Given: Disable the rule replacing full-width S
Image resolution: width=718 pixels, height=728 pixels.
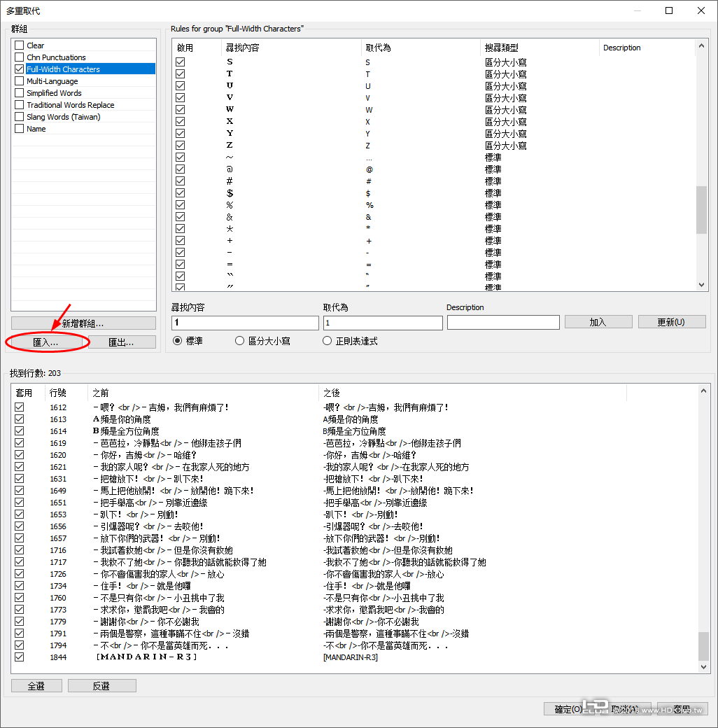Looking at the screenshot, I should [x=180, y=62].
